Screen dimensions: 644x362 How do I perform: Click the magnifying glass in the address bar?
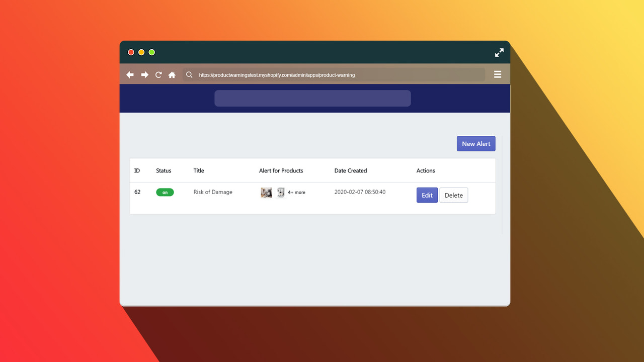point(189,74)
